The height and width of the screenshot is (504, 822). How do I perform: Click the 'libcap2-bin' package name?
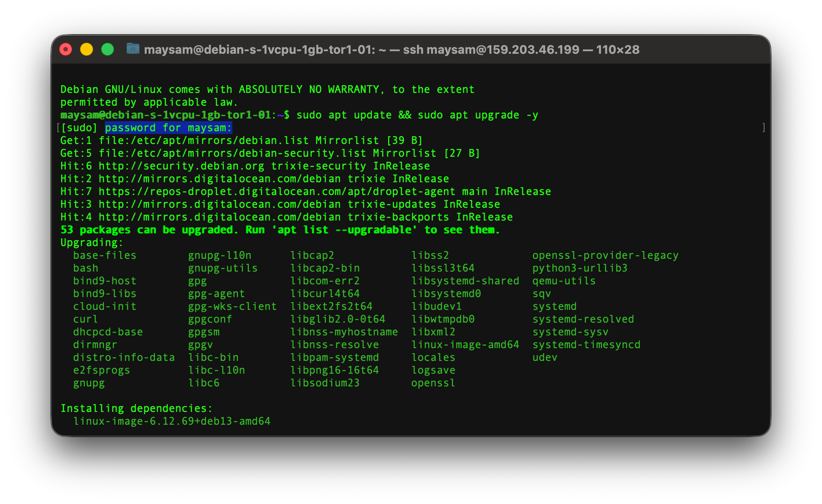tap(325, 268)
